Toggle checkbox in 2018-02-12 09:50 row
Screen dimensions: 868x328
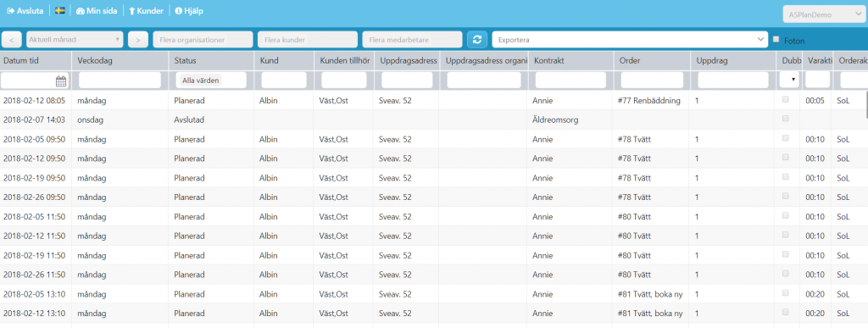point(785,158)
